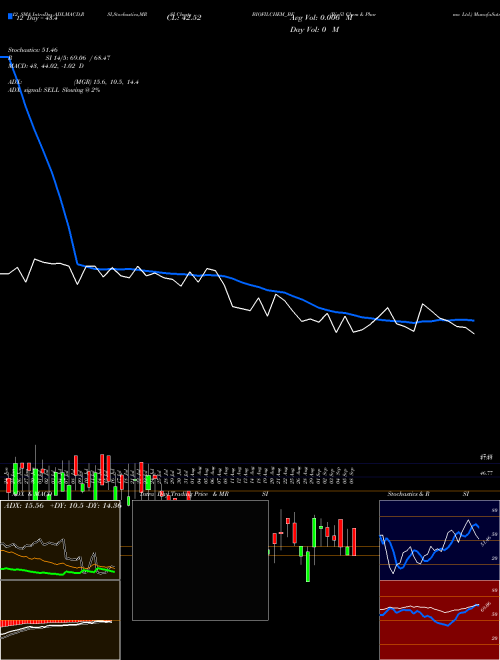Select the 'ADX signal: SELL Slowing @ 2%' text
This screenshot has height=660, width=500.
[x=54, y=90]
